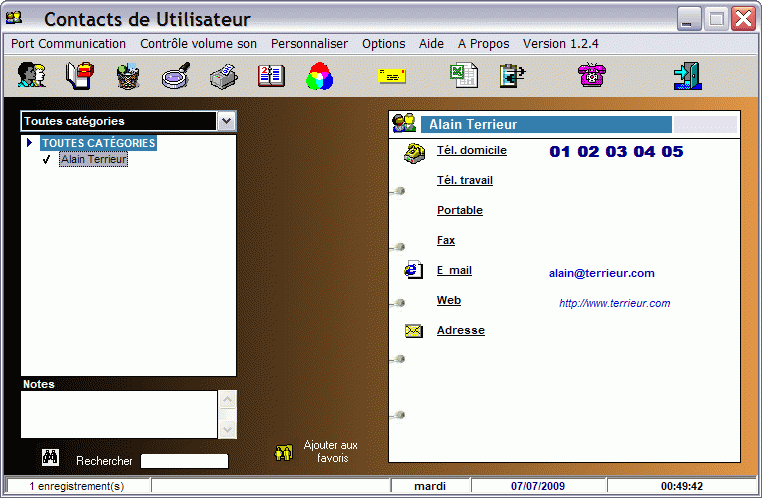
Task: Click the mardi day in status bar
Action: click(x=430, y=486)
